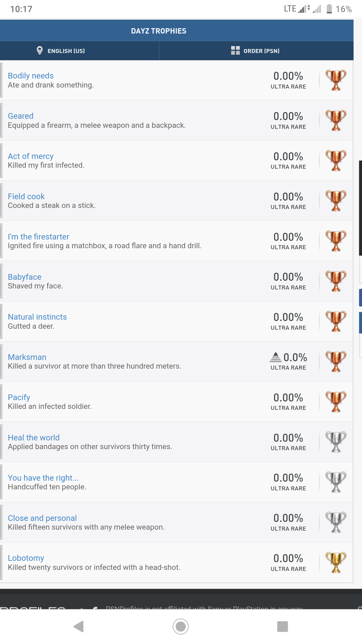
Task: Open the Pacify trophy link
Action: pyautogui.click(x=19, y=397)
